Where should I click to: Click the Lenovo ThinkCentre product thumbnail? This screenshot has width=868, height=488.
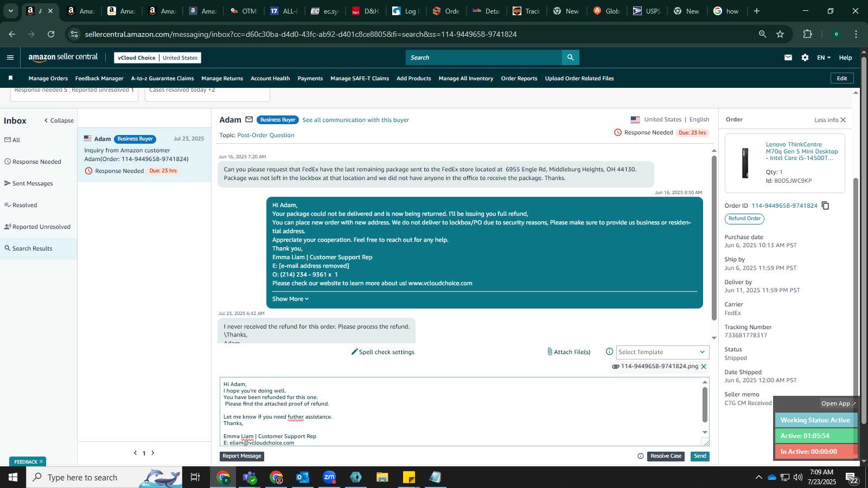point(745,163)
